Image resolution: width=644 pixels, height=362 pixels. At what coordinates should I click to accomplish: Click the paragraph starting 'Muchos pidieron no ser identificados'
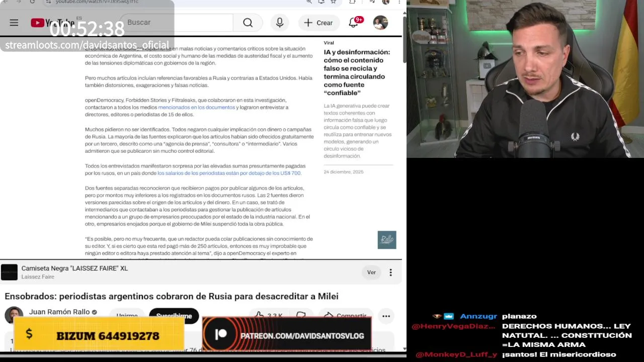[x=199, y=140]
